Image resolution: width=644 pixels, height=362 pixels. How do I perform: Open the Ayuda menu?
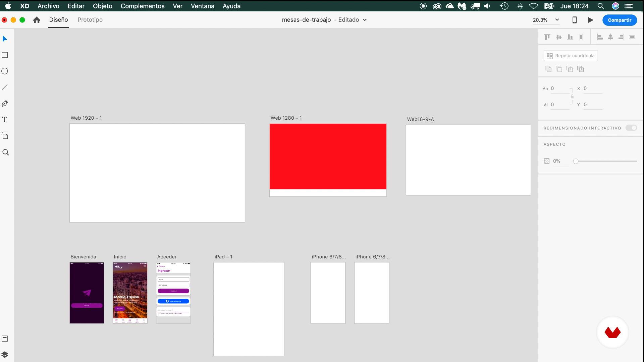232,6
